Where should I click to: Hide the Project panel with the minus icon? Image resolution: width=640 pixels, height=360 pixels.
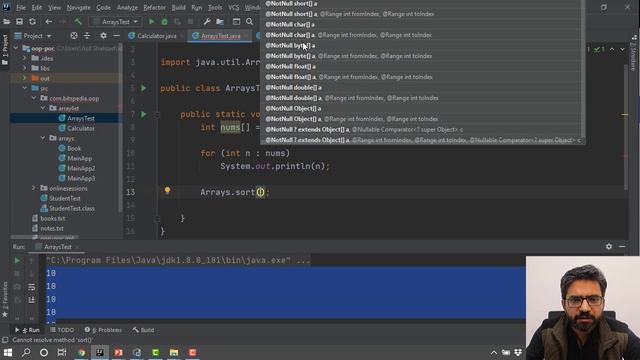(116, 36)
